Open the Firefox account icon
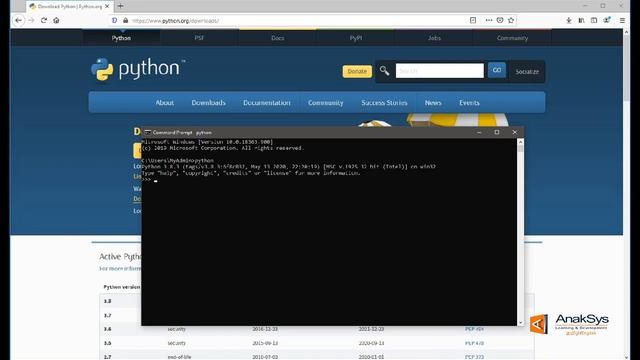640x360 pixels. (607, 20)
